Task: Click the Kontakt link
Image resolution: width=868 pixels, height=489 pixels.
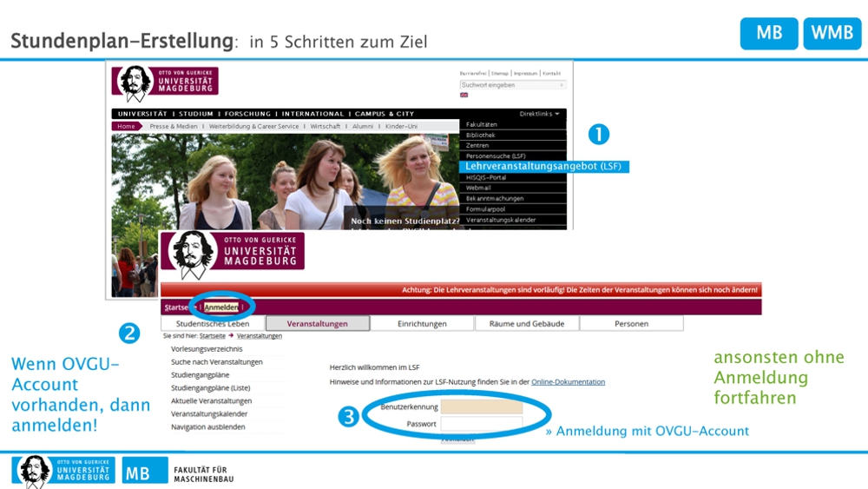Action: point(551,73)
